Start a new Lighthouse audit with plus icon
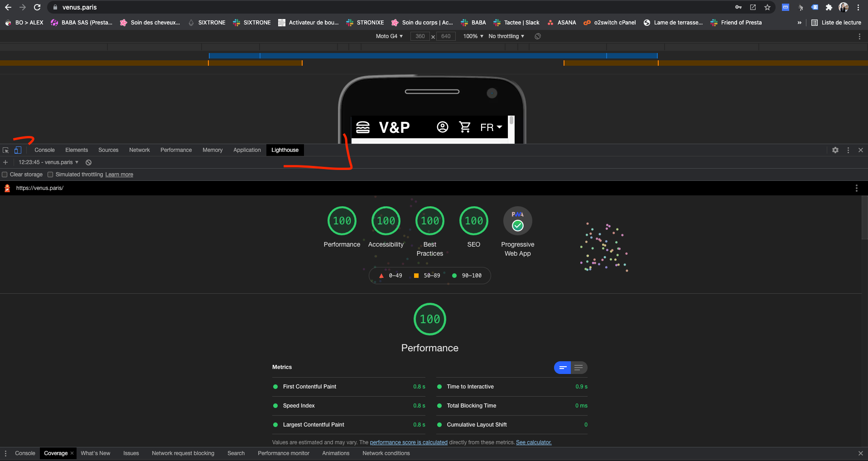Viewport: 868px width, 461px height. (x=5, y=162)
